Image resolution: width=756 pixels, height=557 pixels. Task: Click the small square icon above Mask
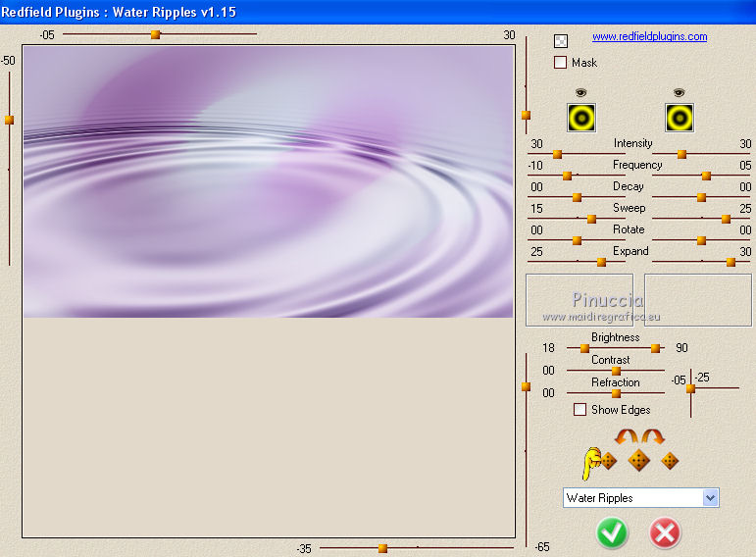point(561,41)
